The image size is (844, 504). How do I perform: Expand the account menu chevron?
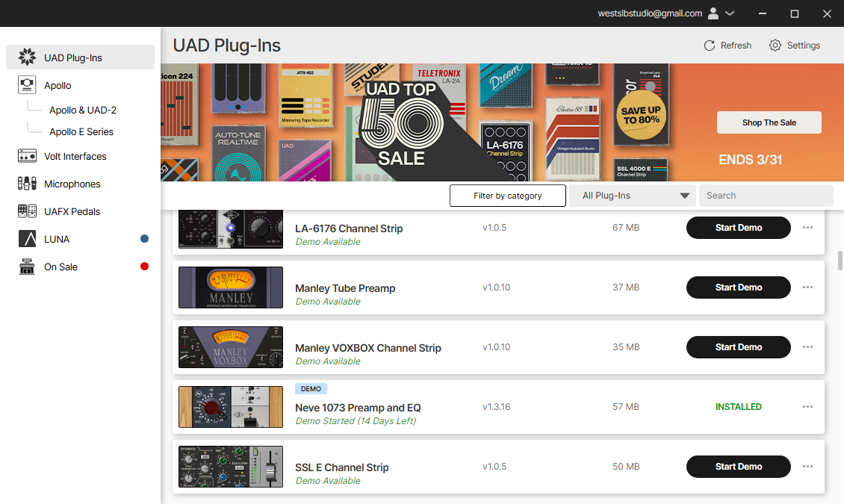click(730, 13)
